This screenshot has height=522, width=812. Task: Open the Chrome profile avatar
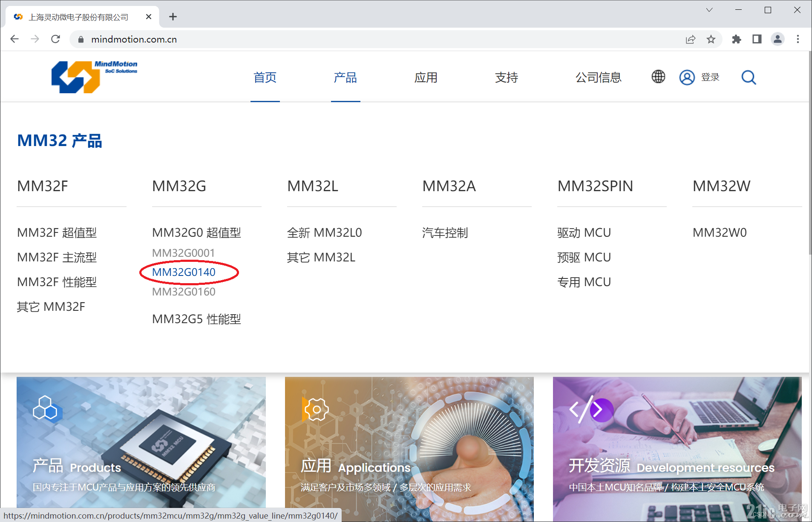(777, 39)
